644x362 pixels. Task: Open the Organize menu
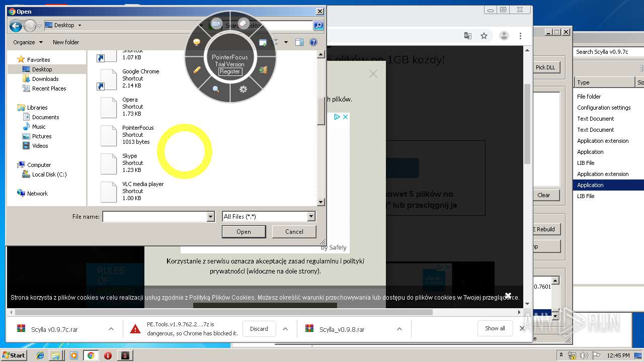tap(28, 42)
